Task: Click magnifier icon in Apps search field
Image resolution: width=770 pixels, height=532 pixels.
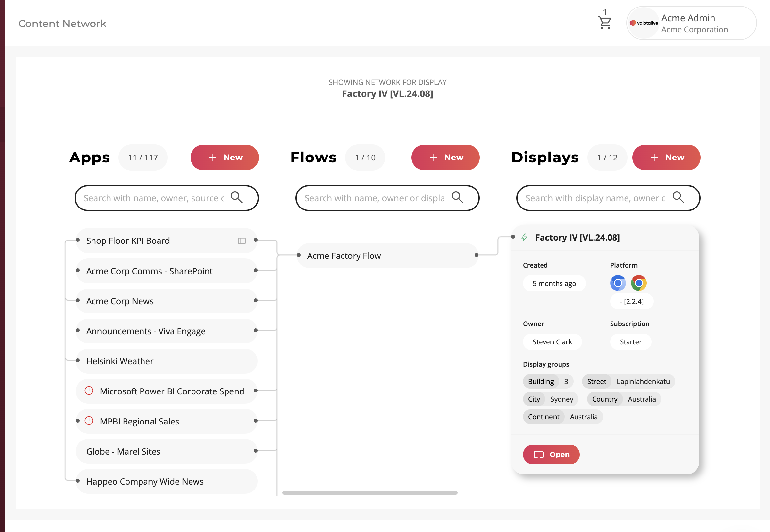Action: 237,197
